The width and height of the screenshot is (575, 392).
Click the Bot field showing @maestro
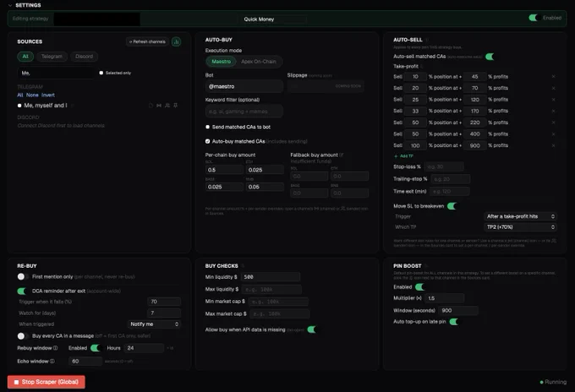[x=244, y=86]
